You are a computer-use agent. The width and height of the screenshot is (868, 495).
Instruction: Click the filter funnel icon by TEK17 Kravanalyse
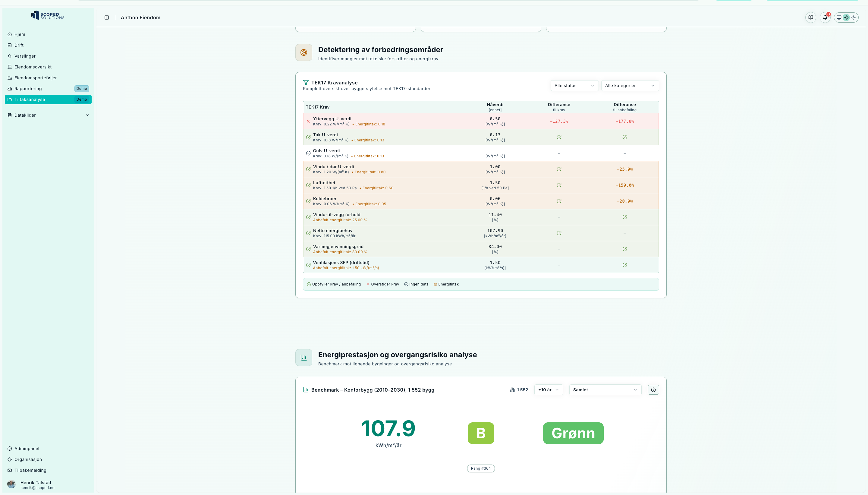pyautogui.click(x=306, y=83)
